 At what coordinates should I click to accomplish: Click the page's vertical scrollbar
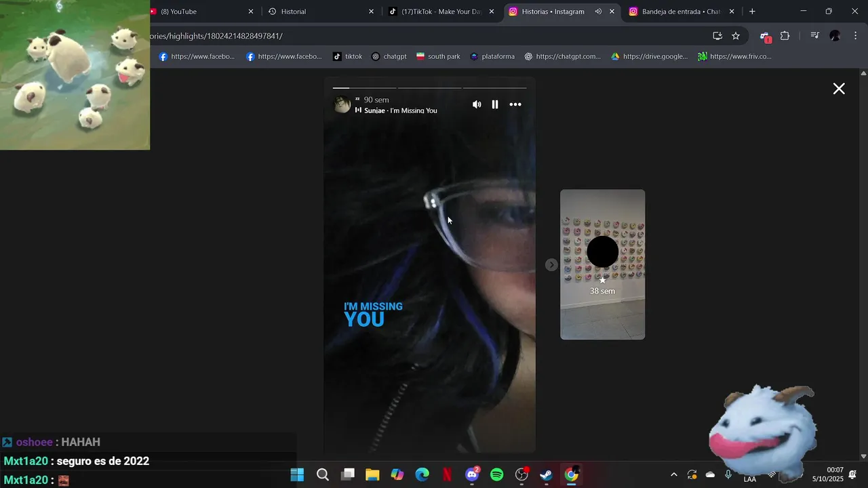[863, 264]
